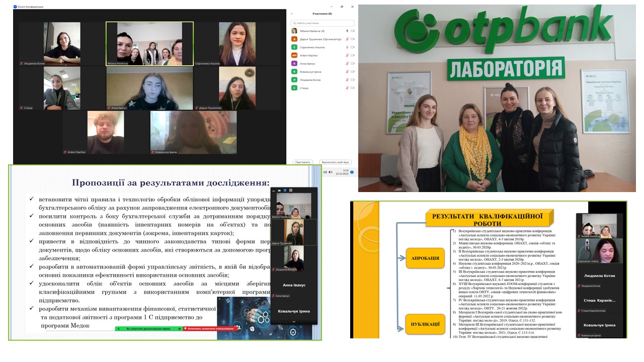Click Людмила Котик's muted microphone icon
This screenshot has width=644, height=362.
point(347,80)
